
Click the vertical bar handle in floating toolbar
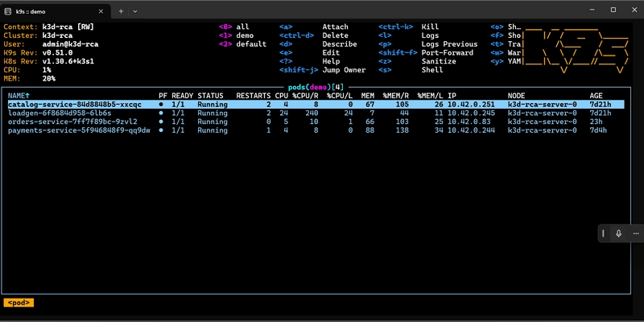coord(603,233)
